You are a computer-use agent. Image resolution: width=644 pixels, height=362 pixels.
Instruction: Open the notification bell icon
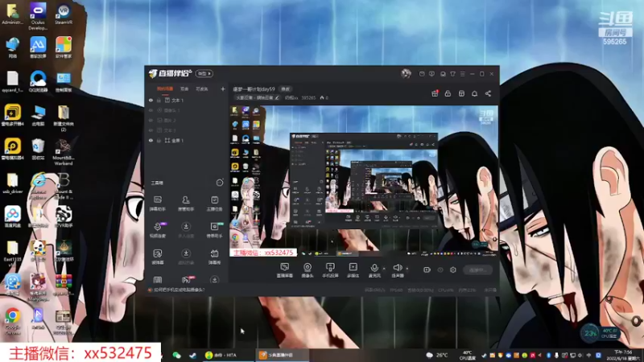[x=474, y=93]
